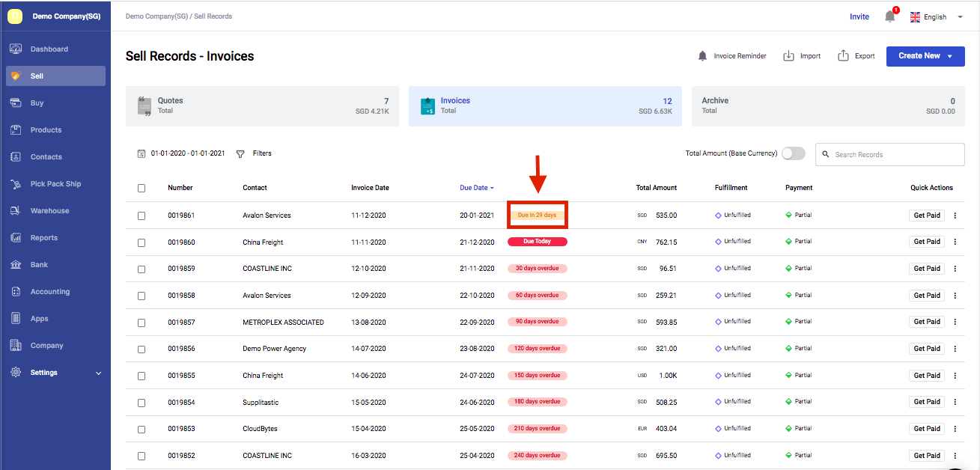Open more actions for invoice 0019857
The width and height of the screenshot is (980, 470).
click(955, 322)
